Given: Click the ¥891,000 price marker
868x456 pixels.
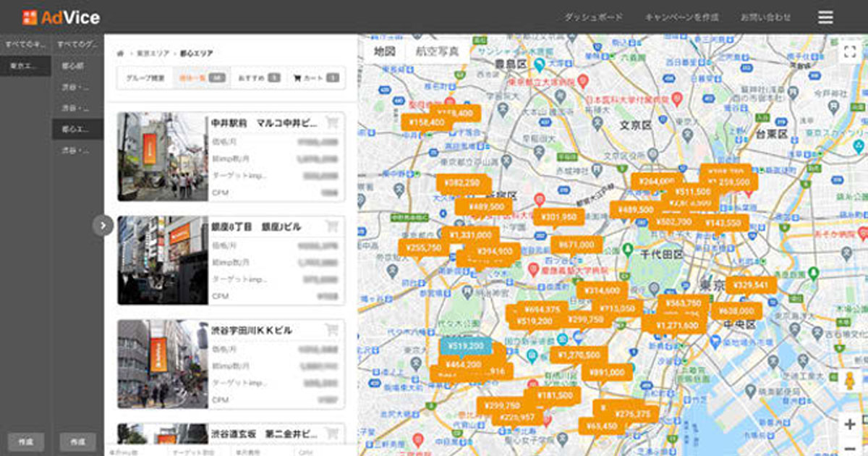Looking at the screenshot, I should 606,372.
